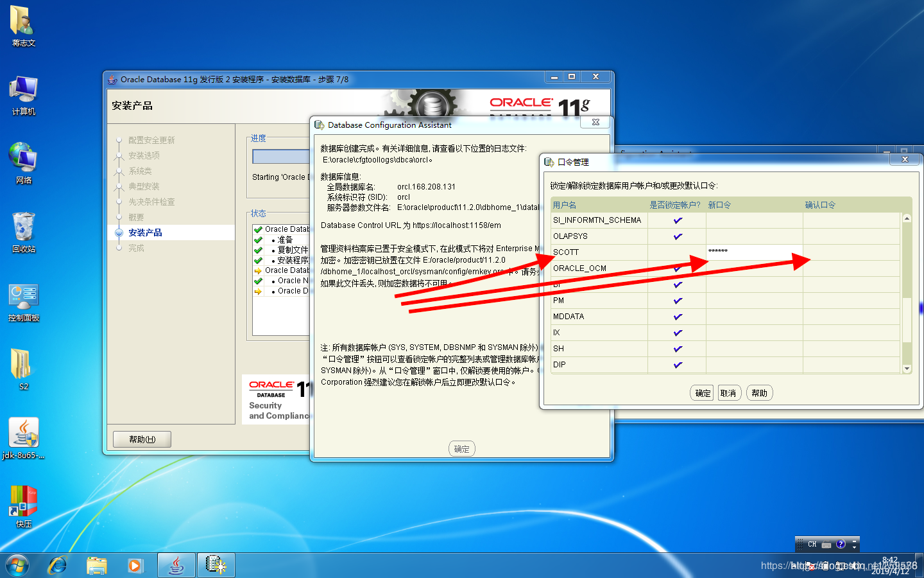Launch the 快压 desktop shortcut
This screenshot has width=924, height=578.
click(23, 507)
